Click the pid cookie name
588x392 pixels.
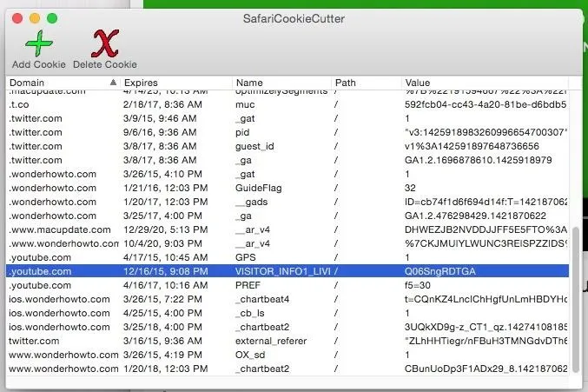(242, 132)
